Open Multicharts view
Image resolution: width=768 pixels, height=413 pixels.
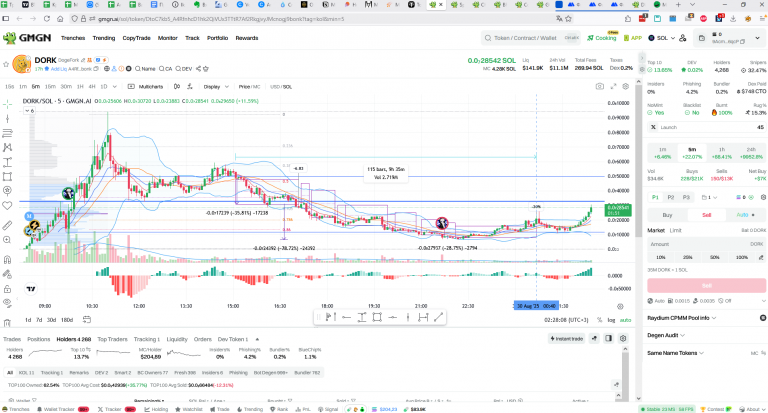tap(145, 87)
